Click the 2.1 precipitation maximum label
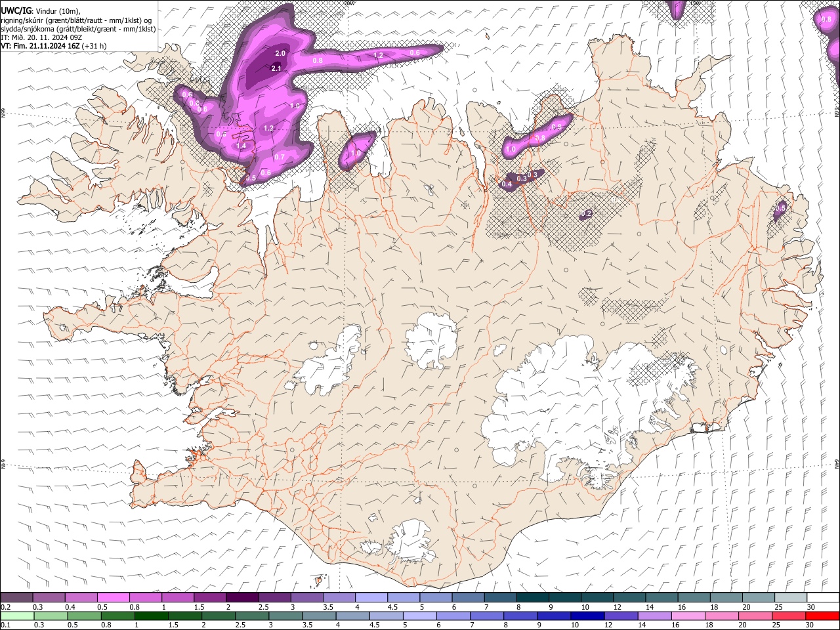The height and width of the screenshot is (630, 840). (276, 68)
